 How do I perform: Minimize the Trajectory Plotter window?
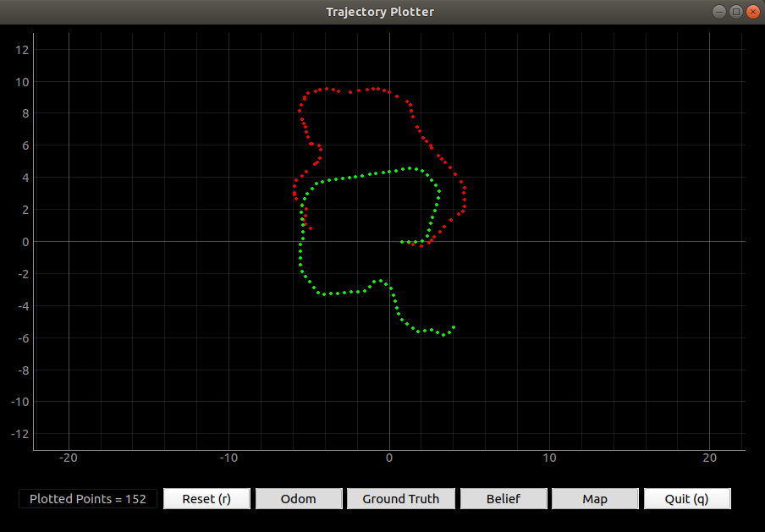(719, 12)
